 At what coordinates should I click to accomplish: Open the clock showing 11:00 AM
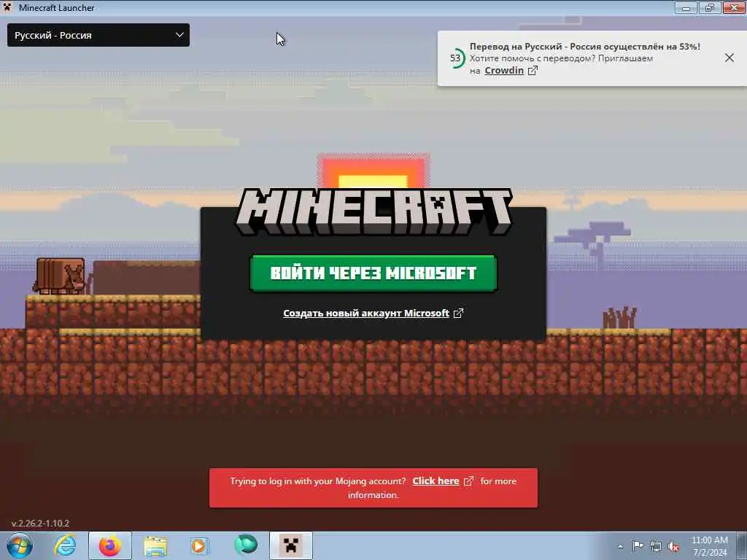709,545
